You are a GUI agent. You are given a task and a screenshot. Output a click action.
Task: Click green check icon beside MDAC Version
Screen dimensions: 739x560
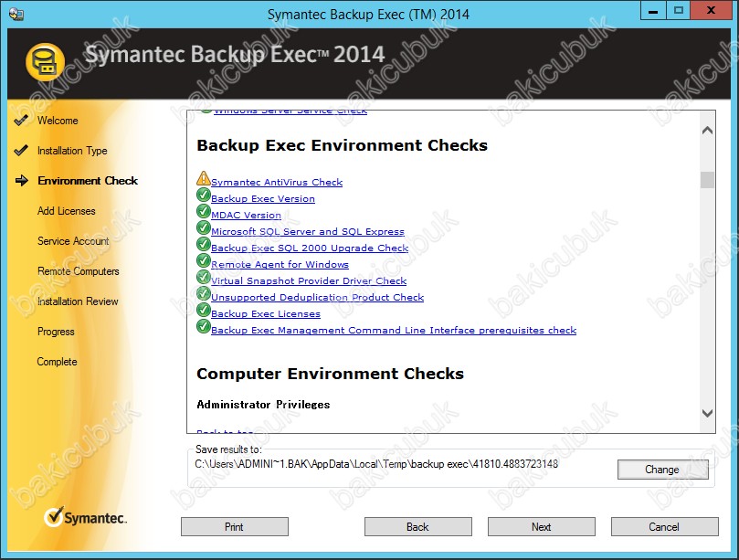203,211
